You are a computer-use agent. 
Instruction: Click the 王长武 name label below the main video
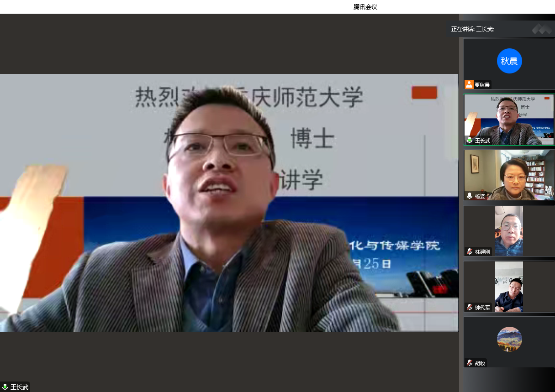point(20,387)
